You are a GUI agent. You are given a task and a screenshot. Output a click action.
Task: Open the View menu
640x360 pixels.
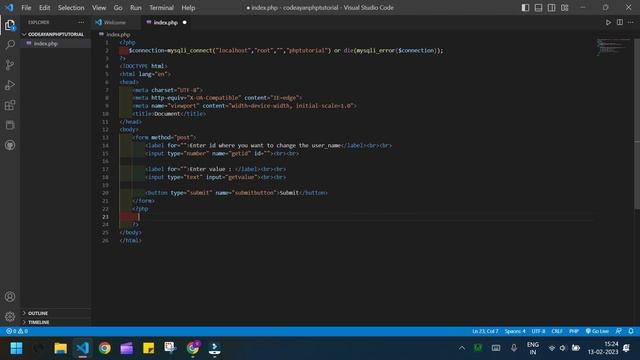(99, 8)
